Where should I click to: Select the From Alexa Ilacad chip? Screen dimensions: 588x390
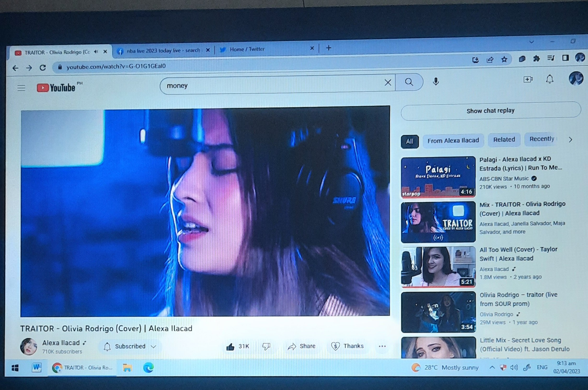pyautogui.click(x=453, y=141)
